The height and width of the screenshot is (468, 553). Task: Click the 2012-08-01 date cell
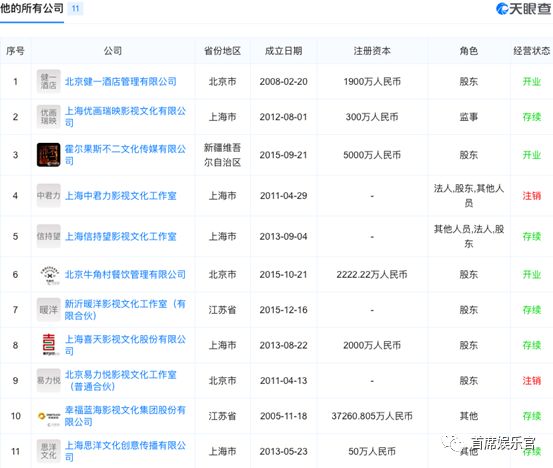(x=284, y=117)
